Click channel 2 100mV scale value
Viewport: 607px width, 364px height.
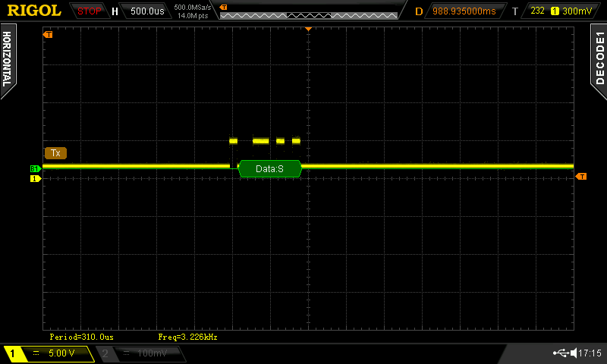[x=152, y=353]
